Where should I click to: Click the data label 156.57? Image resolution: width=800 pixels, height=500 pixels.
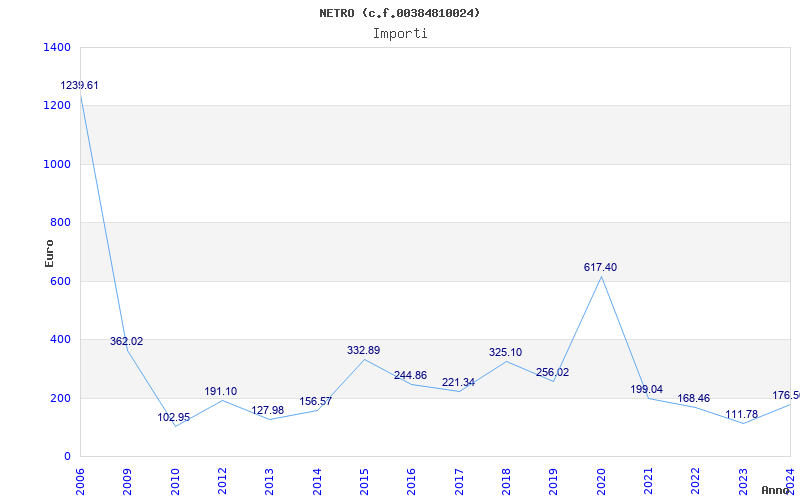pyautogui.click(x=315, y=402)
